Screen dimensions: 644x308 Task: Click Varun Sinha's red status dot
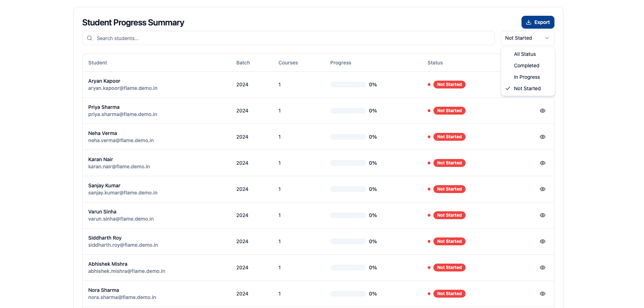[x=429, y=215]
